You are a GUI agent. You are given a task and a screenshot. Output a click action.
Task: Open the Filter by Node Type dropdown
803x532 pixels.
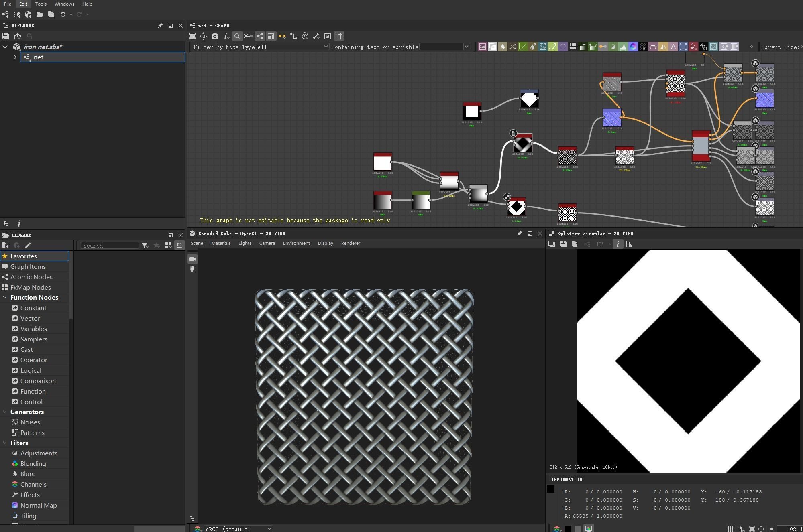pyautogui.click(x=293, y=47)
